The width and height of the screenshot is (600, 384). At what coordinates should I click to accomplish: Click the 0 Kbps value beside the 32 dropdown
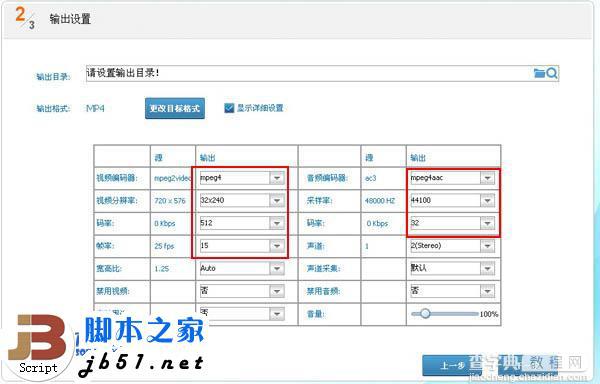tap(377, 223)
